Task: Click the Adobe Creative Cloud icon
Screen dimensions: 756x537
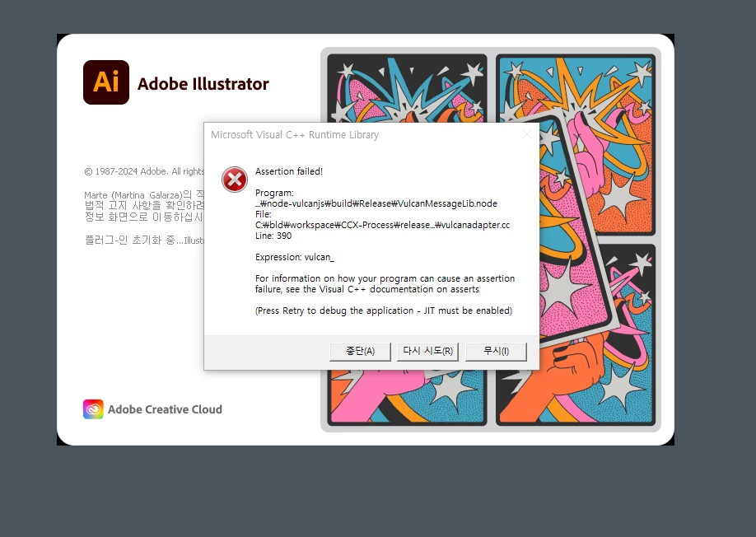Action: (93, 409)
